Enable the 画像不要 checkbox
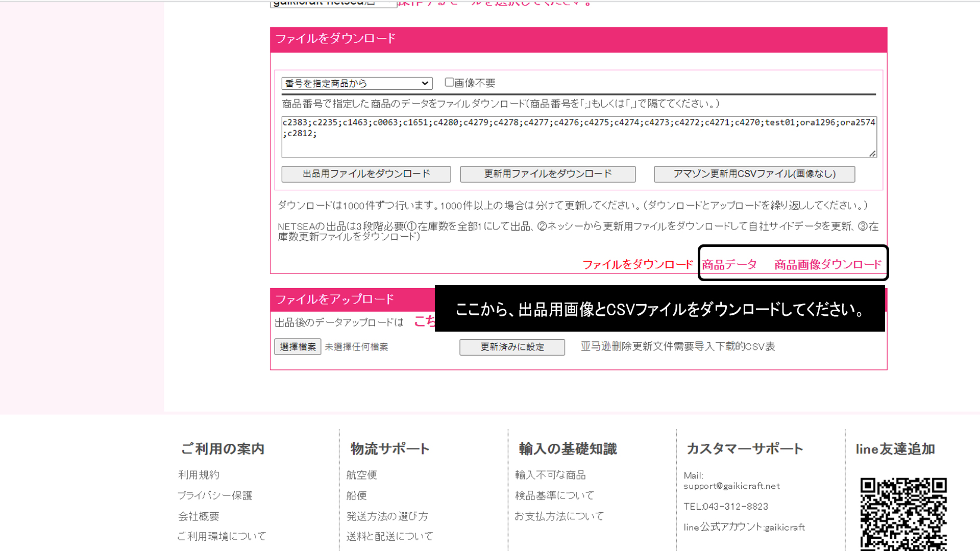The image size is (980, 551). point(449,82)
